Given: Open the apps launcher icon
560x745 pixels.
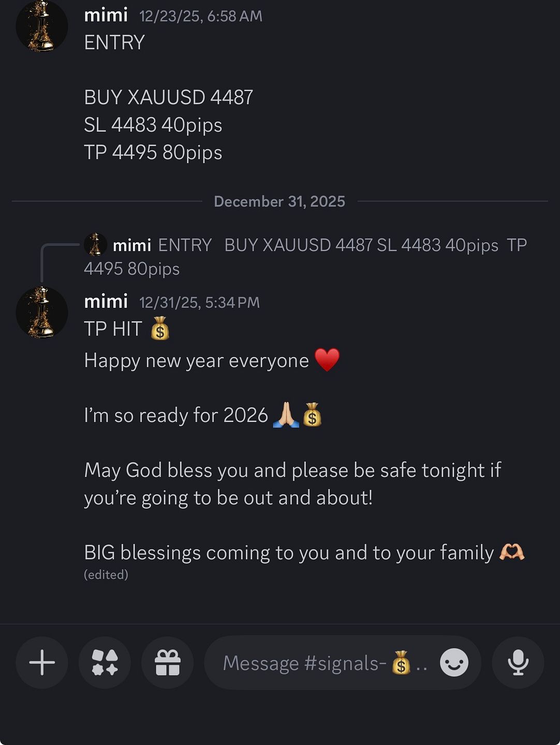Looking at the screenshot, I should 105,663.
